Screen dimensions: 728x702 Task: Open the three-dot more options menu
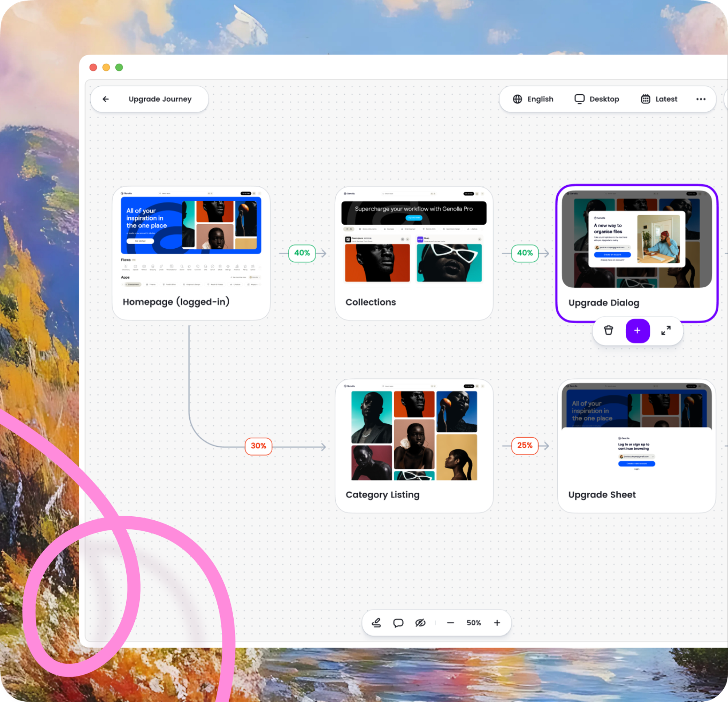click(x=700, y=99)
